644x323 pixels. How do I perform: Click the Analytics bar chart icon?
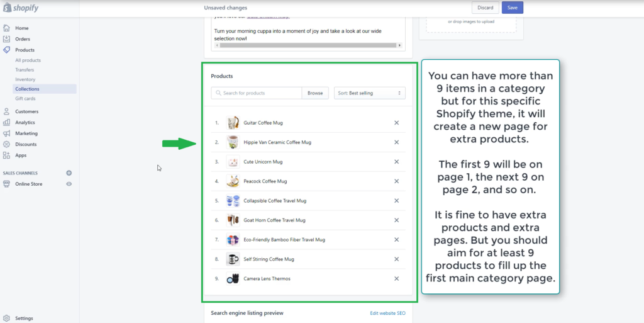tap(6, 122)
